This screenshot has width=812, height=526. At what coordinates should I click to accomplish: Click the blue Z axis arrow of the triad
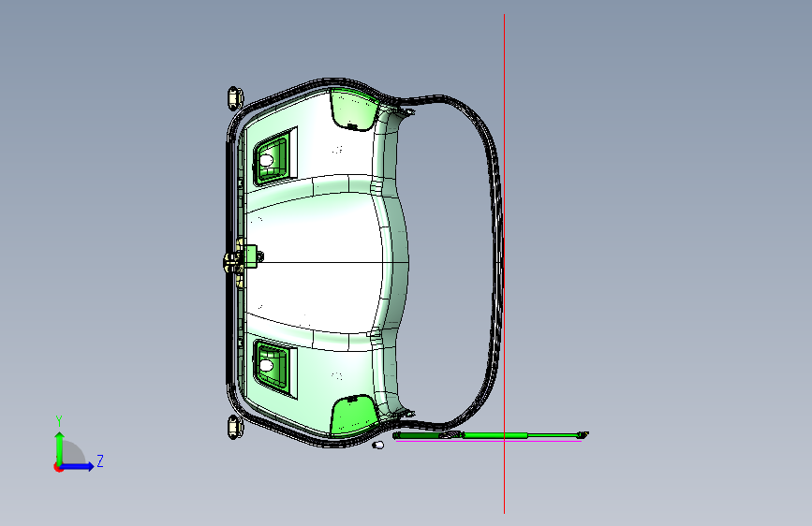(x=78, y=466)
